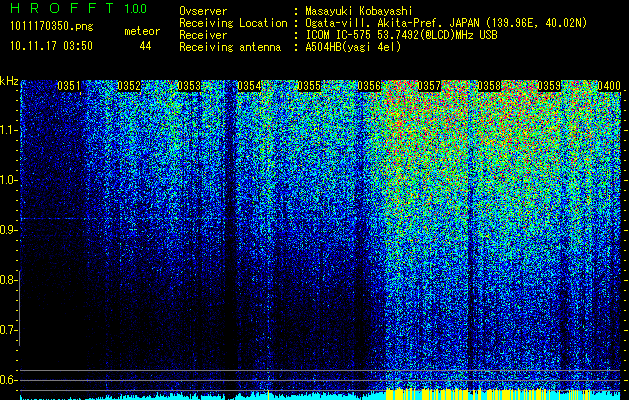
Task: Click the 0.8 kHz axis label
Action: coord(7,280)
